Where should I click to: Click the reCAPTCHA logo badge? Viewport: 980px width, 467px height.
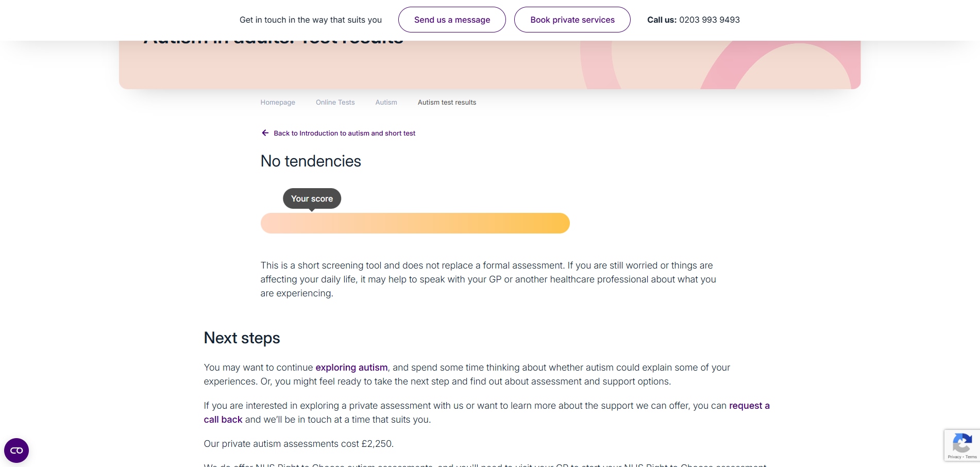click(x=962, y=443)
